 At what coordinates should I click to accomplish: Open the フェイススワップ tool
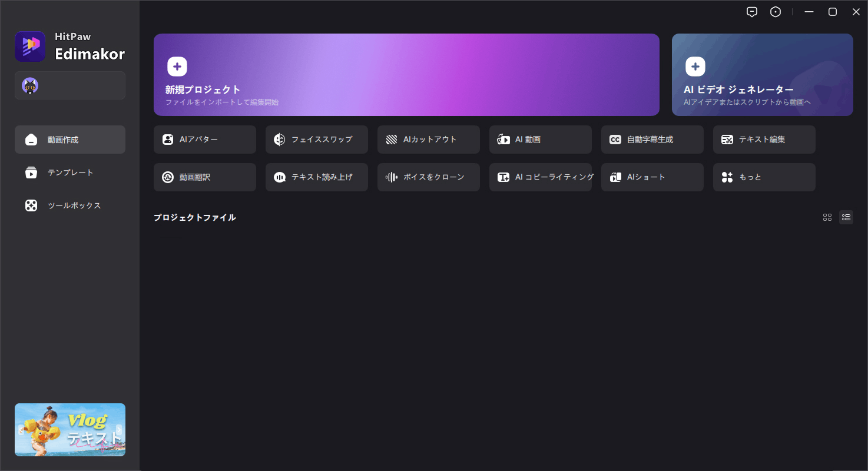pos(317,140)
